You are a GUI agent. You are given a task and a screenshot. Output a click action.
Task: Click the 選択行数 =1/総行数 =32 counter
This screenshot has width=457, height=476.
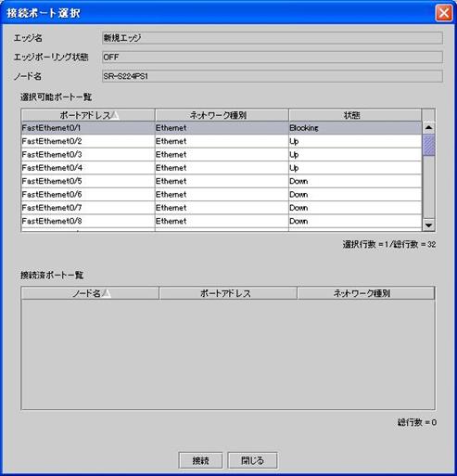click(x=389, y=244)
